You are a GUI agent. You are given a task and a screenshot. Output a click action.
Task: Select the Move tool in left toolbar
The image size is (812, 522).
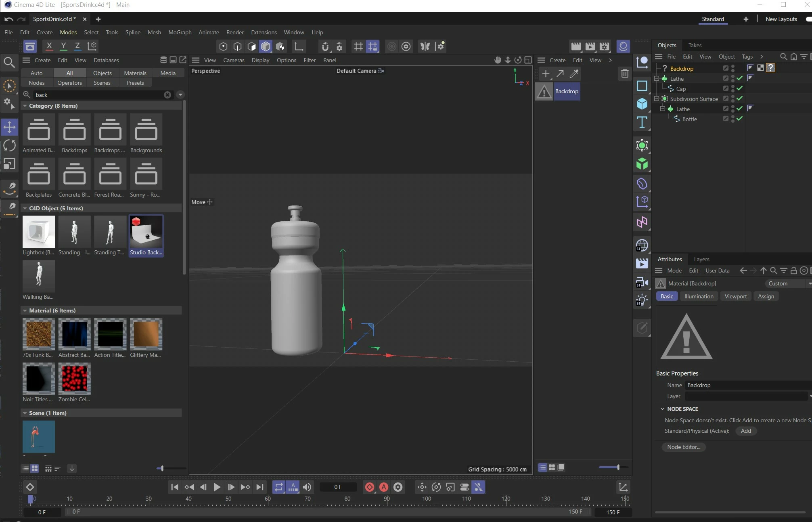point(9,127)
